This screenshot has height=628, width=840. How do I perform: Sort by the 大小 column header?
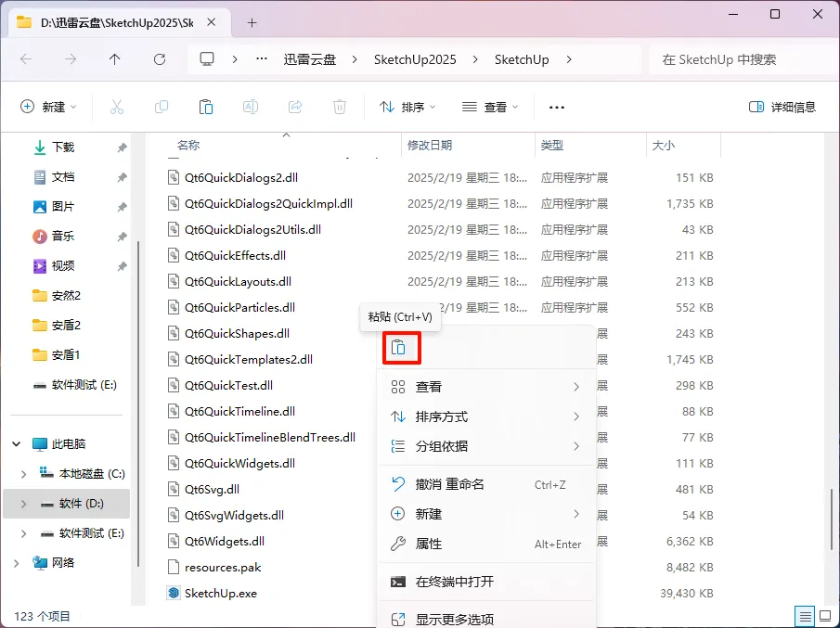point(664,145)
